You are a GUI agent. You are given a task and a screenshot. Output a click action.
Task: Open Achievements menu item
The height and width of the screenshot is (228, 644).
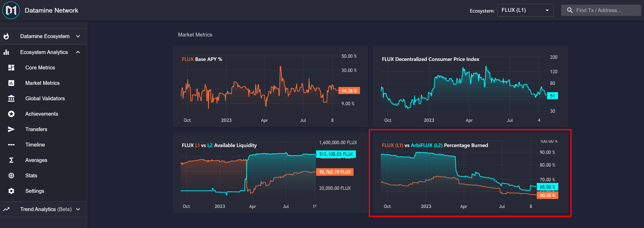pyautogui.click(x=44, y=114)
